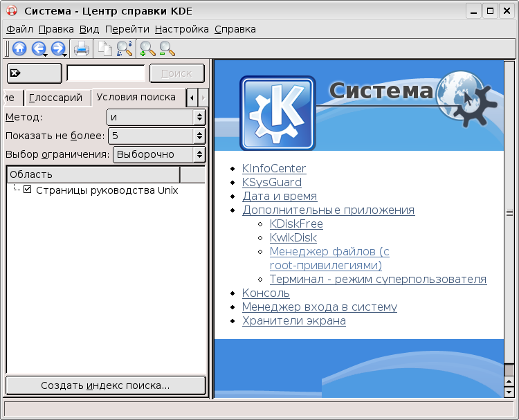Image resolution: width=519 pixels, height=420 pixels.
Task: Open the Дата и время link
Action: pyautogui.click(x=280, y=197)
